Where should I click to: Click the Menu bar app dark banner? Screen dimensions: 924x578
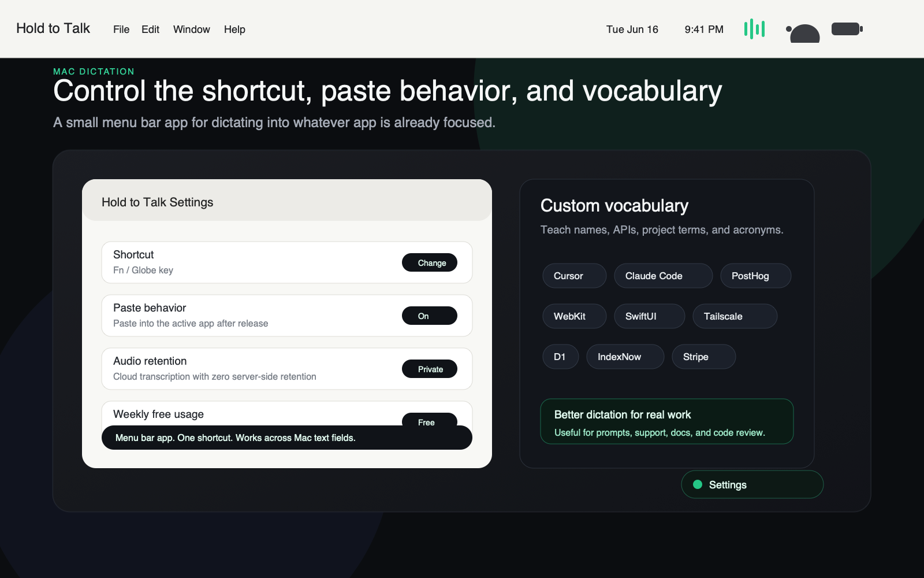(287, 438)
